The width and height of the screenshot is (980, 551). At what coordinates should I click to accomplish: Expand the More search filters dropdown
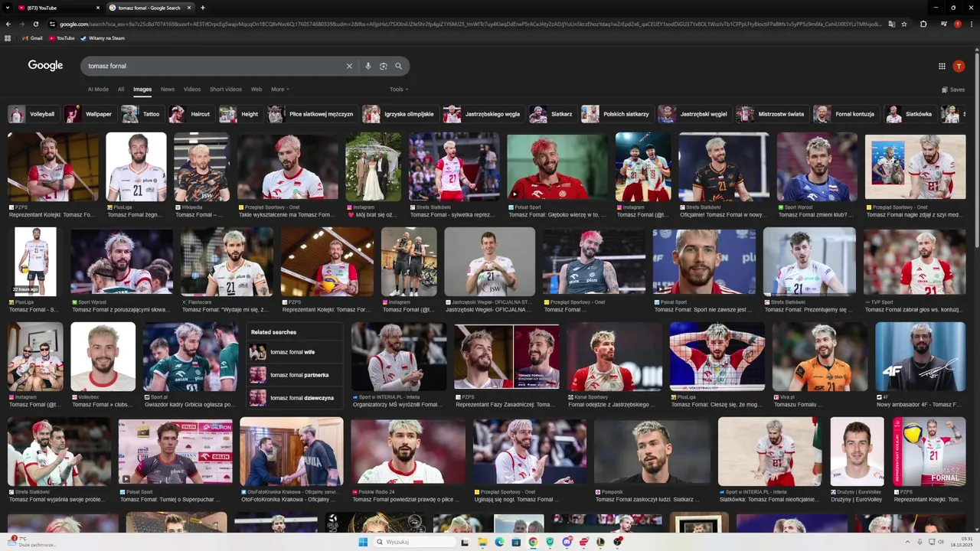[279, 90]
